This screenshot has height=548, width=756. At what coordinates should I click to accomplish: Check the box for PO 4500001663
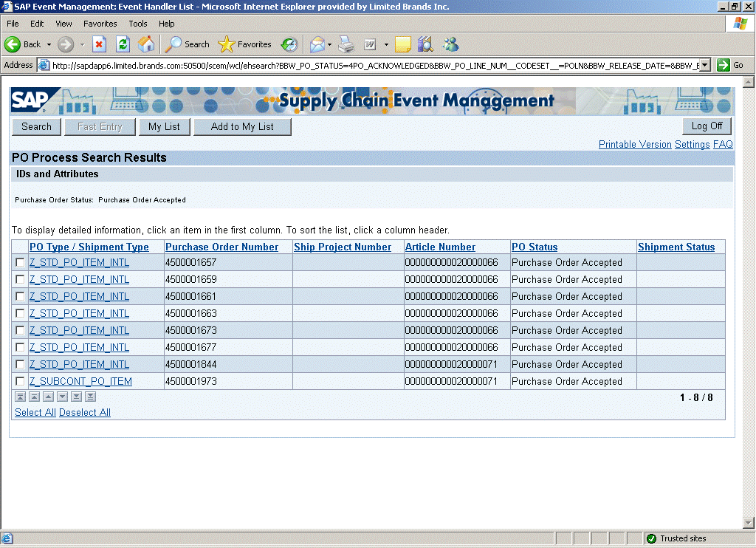click(20, 313)
